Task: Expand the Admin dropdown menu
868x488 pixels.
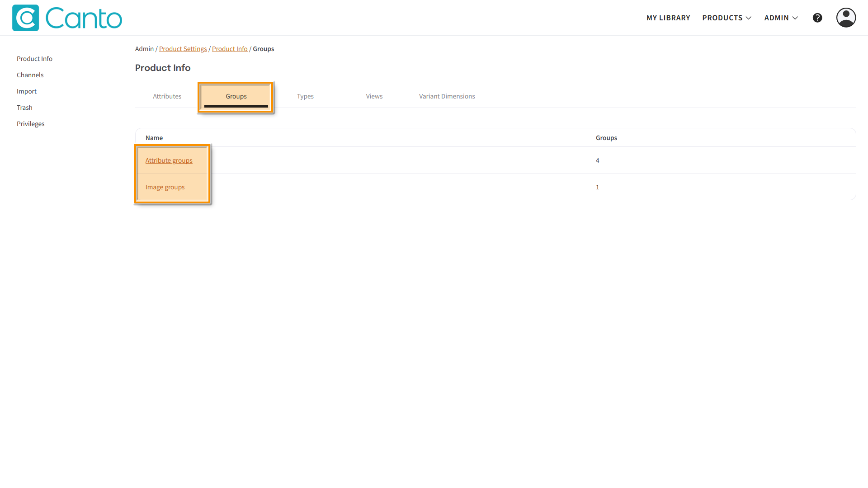Action: click(781, 18)
